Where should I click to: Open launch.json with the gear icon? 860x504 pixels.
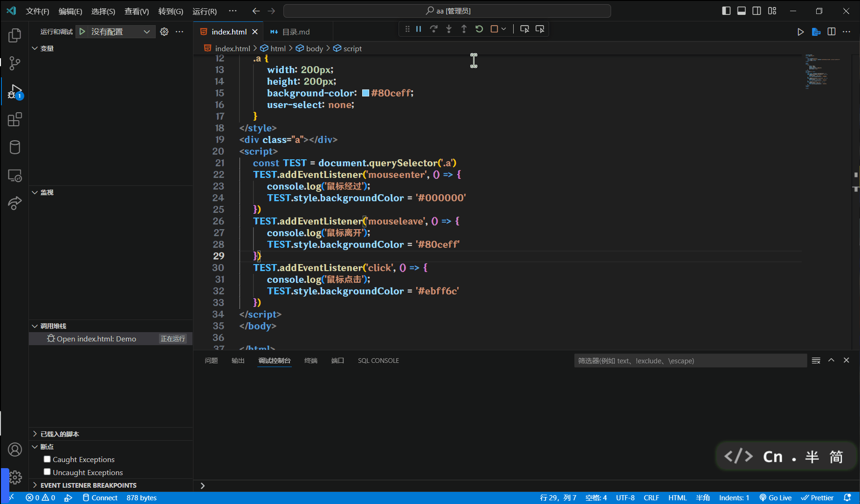click(x=164, y=32)
